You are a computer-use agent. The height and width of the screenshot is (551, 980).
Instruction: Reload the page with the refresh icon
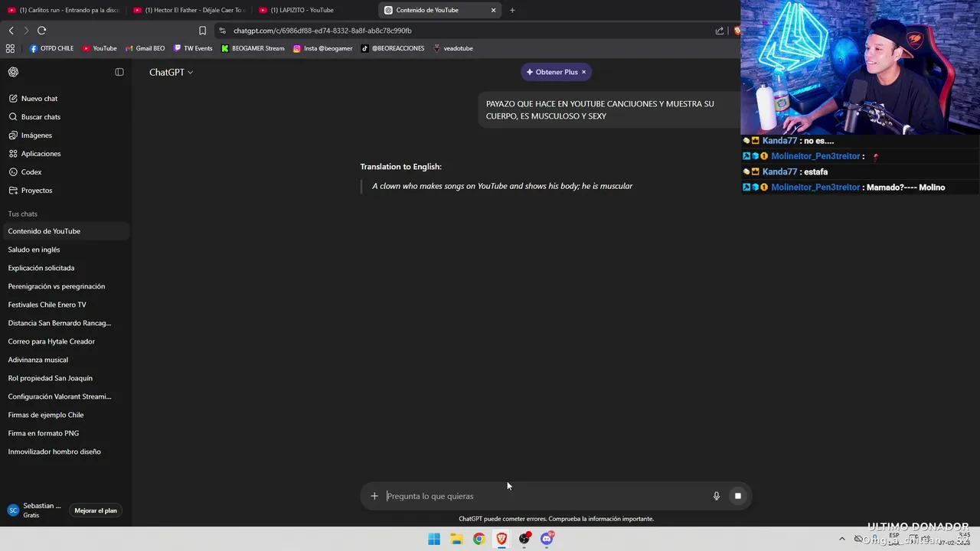click(41, 31)
